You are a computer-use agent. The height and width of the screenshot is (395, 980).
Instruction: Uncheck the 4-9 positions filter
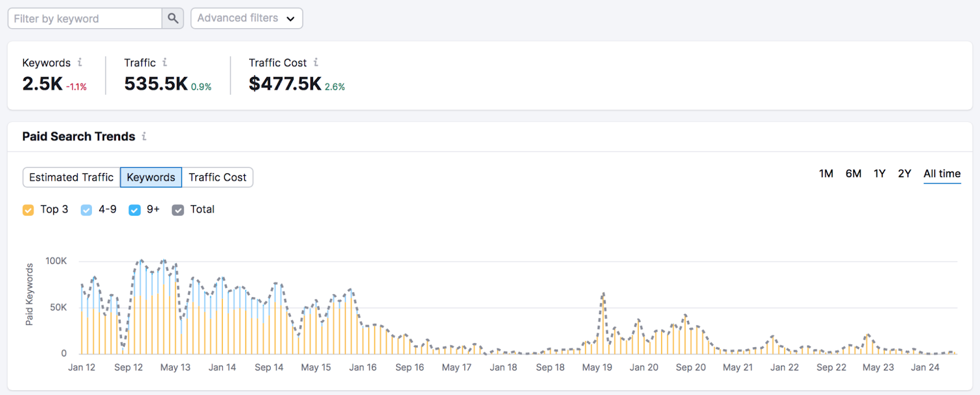click(86, 209)
